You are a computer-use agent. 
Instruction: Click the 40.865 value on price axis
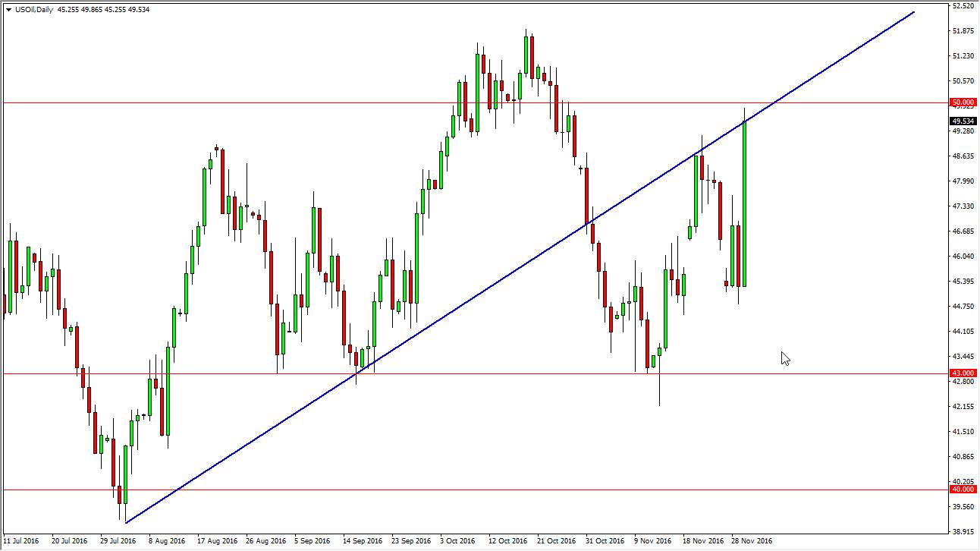(963, 457)
